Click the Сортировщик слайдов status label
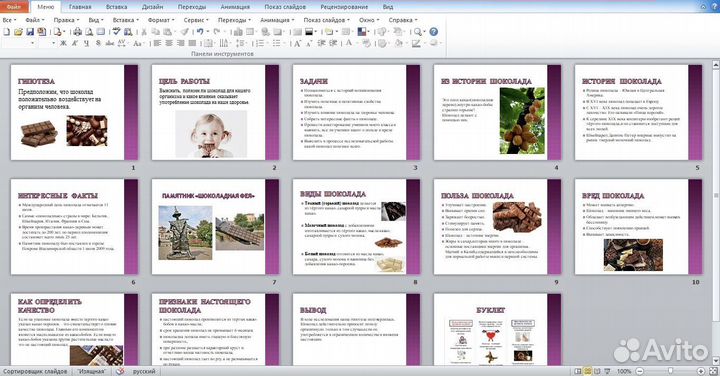 click(x=35, y=371)
